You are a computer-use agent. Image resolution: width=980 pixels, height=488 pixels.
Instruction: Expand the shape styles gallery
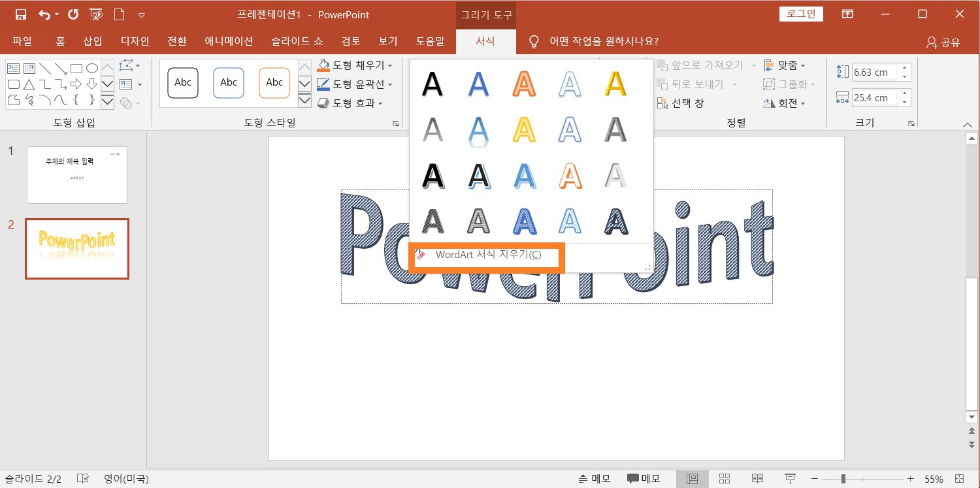click(x=304, y=100)
